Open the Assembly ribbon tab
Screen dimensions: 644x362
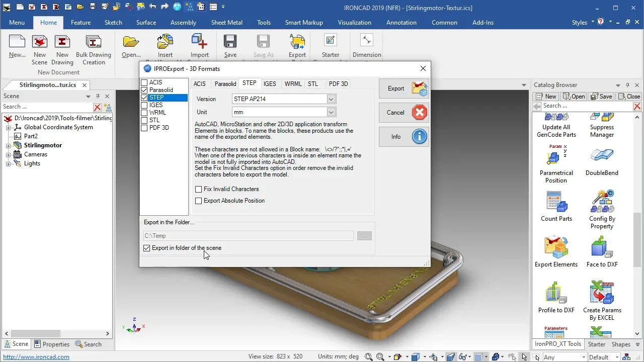183,23
